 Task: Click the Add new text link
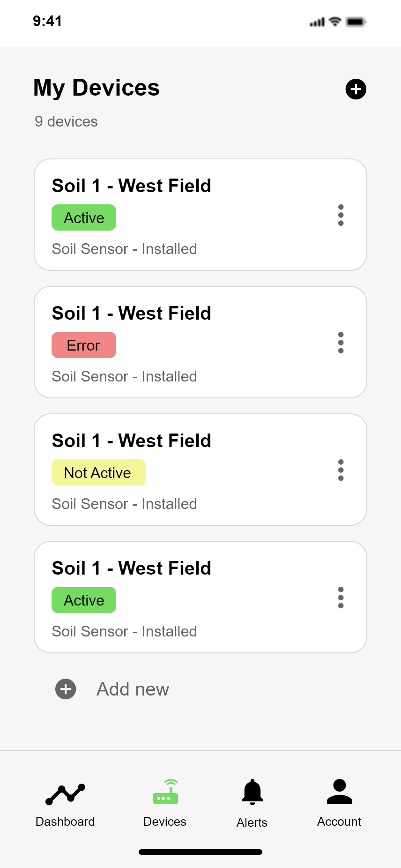133,689
